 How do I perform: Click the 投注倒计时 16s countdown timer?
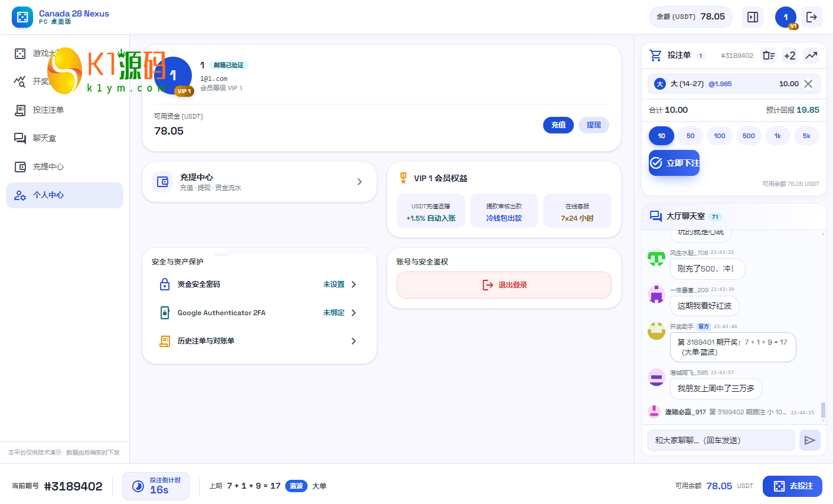click(x=156, y=486)
